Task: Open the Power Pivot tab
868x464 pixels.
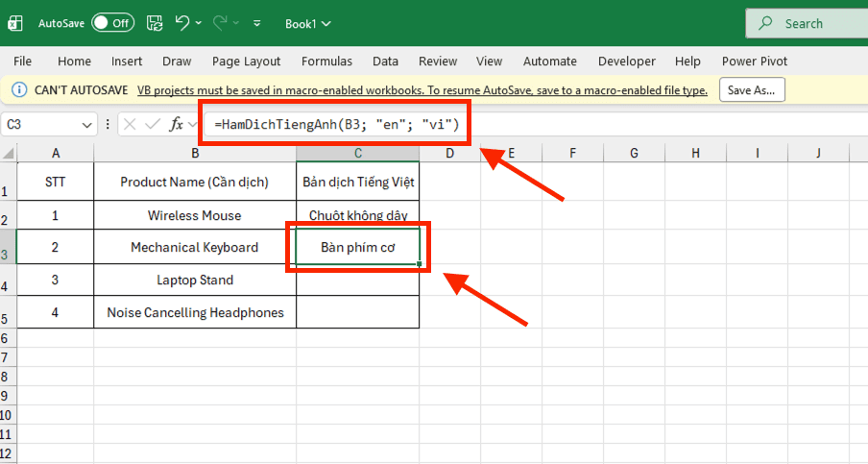Action: [755, 61]
